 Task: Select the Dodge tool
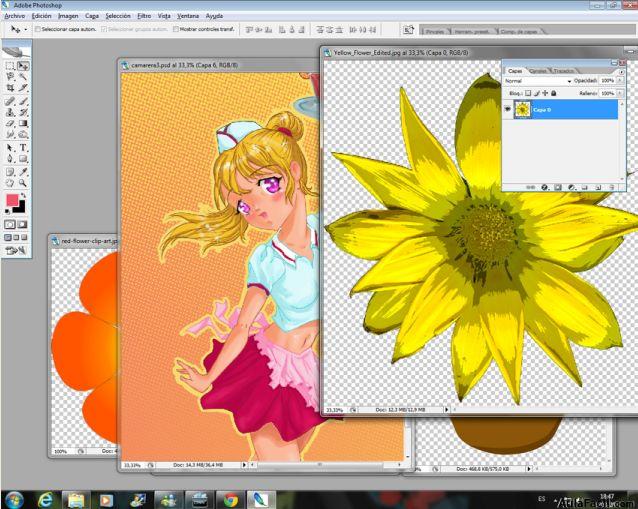tap(23, 134)
